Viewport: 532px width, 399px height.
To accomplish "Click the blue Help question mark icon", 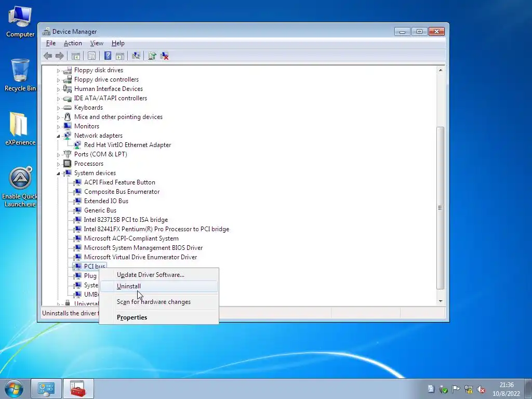I will coord(108,56).
